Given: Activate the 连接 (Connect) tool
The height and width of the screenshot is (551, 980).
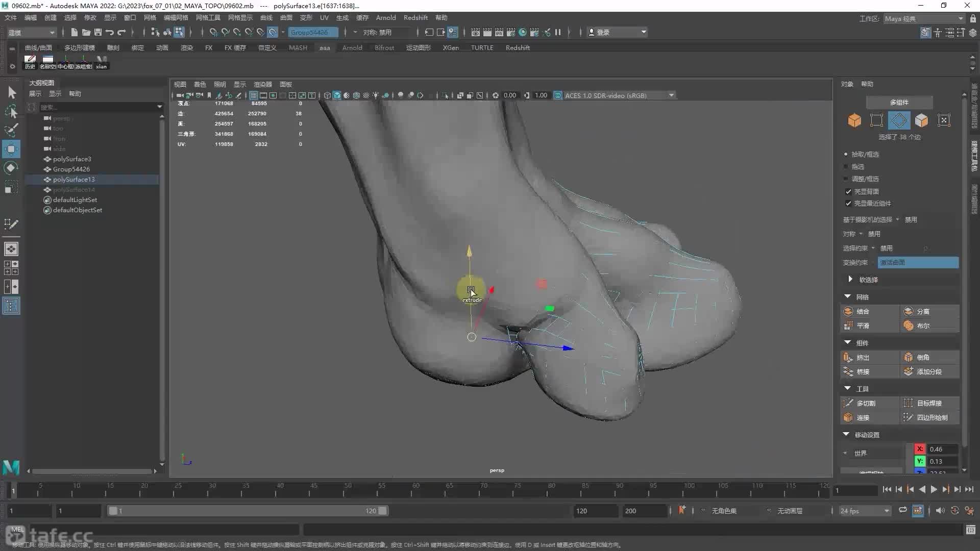Looking at the screenshot, I should coord(869,417).
